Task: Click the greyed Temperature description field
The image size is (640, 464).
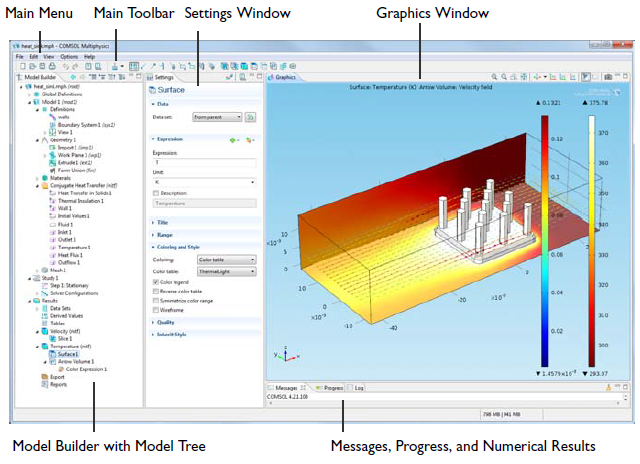Action: coord(204,203)
